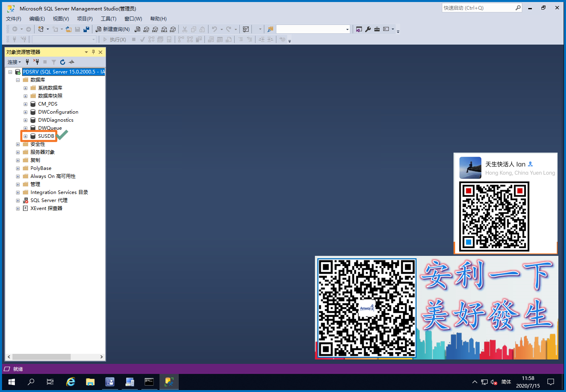Select the 服务器对象 folder

pyautogui.click(x=43, y=152)
